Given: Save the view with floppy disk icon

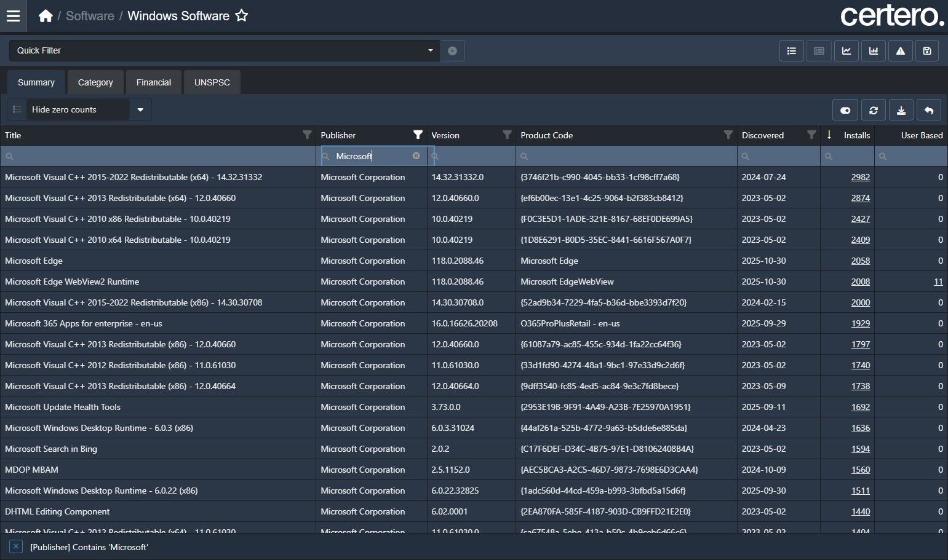Looking at the screenshot, I should (x=927, y=51).
